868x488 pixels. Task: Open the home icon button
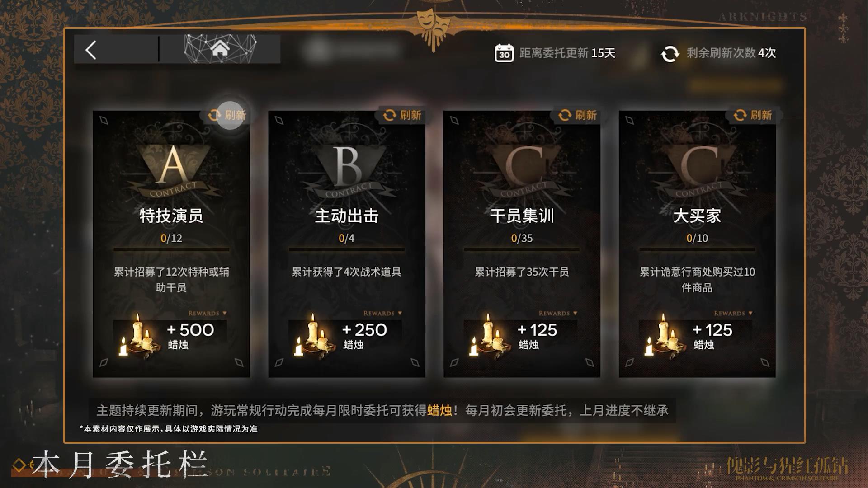[220, 48]
